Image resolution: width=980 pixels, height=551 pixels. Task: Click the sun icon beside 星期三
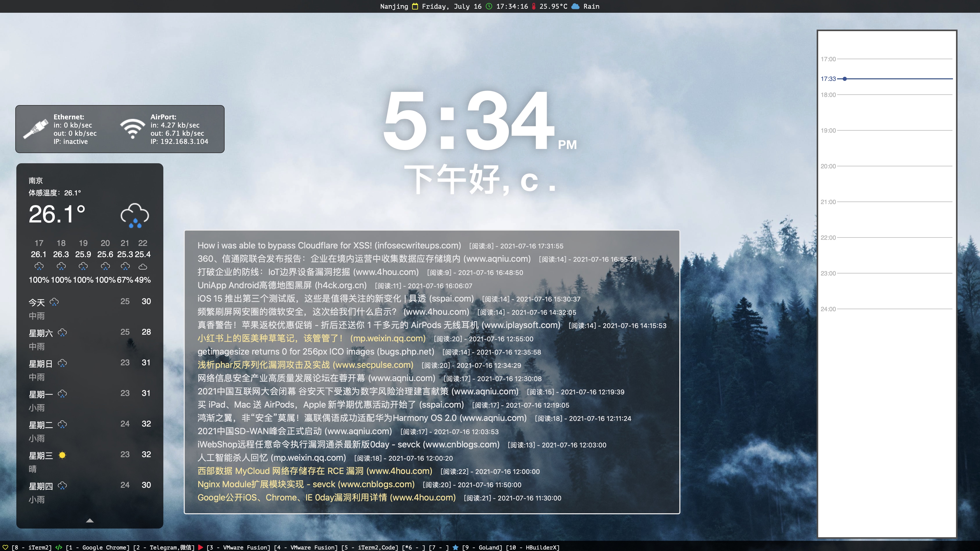(x=62, y=455)
